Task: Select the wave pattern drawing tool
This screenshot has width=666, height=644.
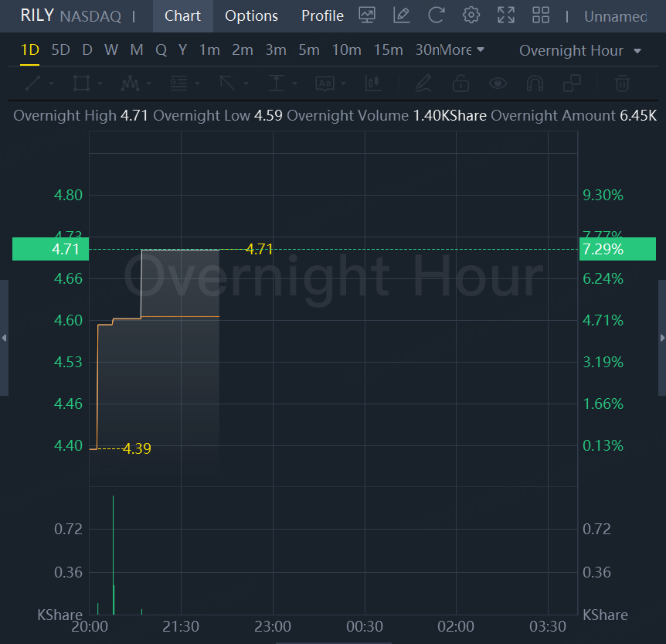Action: click(x=130, y=83)
